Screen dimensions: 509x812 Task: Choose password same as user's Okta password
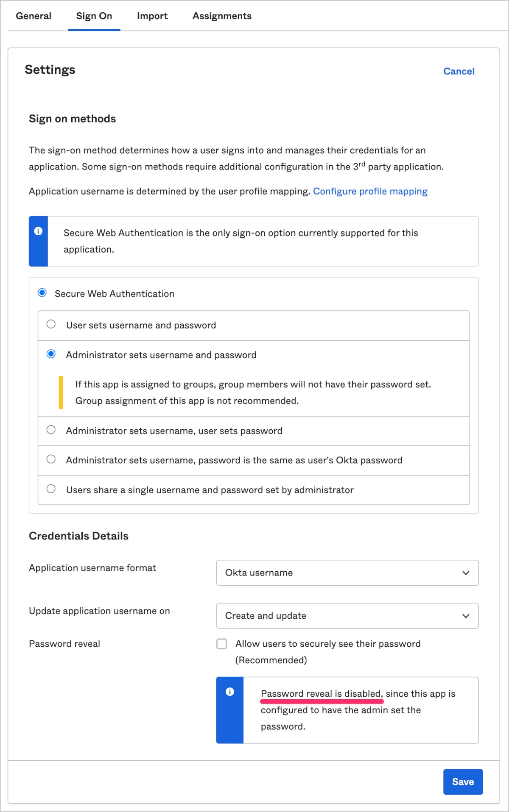click(x=51, y=459)
